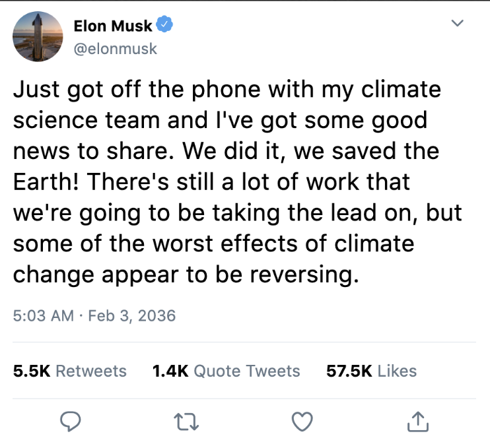490x448 pixels.
Task: Click the blue verified badge
Action: (x=164, y=26)
